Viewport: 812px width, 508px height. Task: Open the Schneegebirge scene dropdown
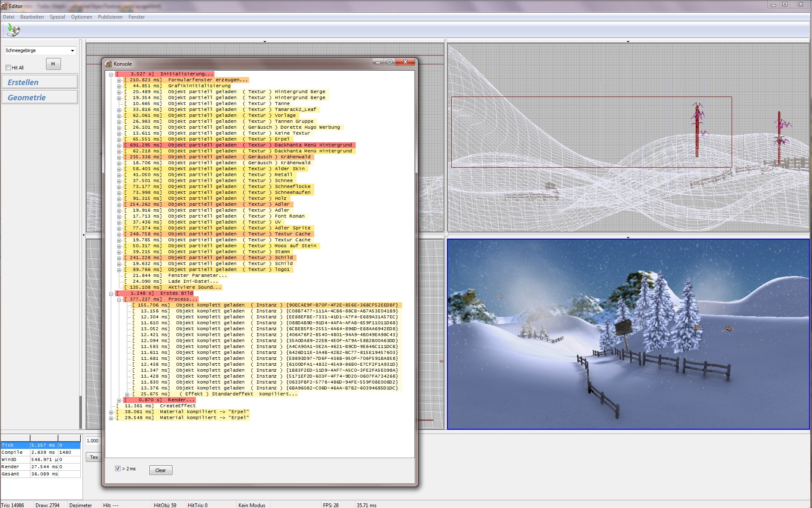pyautogui.click(x=72, y=51)
